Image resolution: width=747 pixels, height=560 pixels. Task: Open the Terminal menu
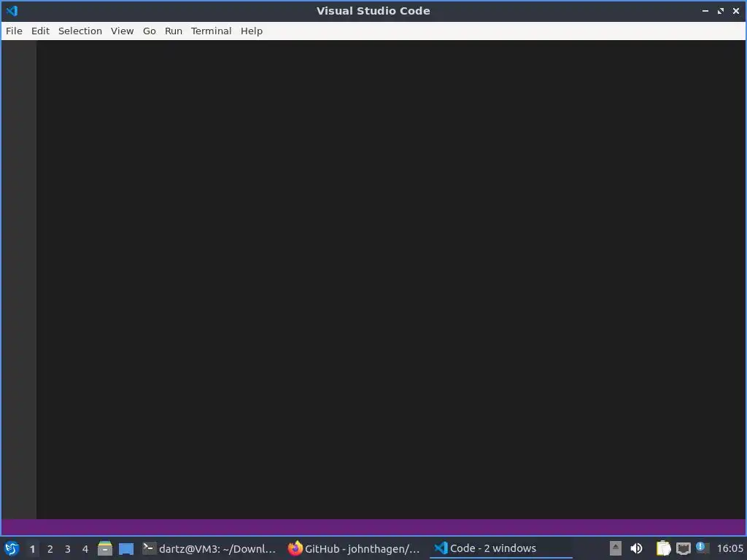(x=211, y=31)
